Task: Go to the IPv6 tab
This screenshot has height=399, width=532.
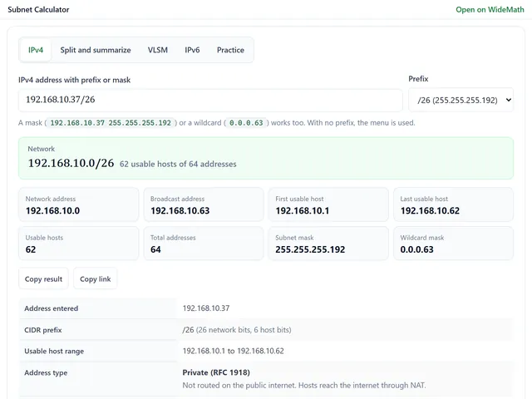Action: (x=192, y=50)
